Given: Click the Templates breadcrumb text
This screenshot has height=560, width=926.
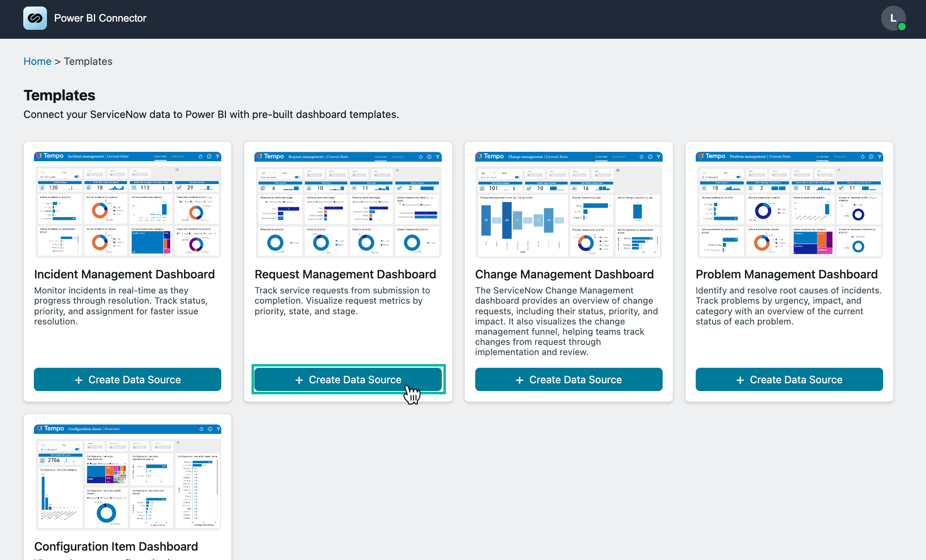Looking at the screenshot, I should pyautogui.click(x=88, y=61).
